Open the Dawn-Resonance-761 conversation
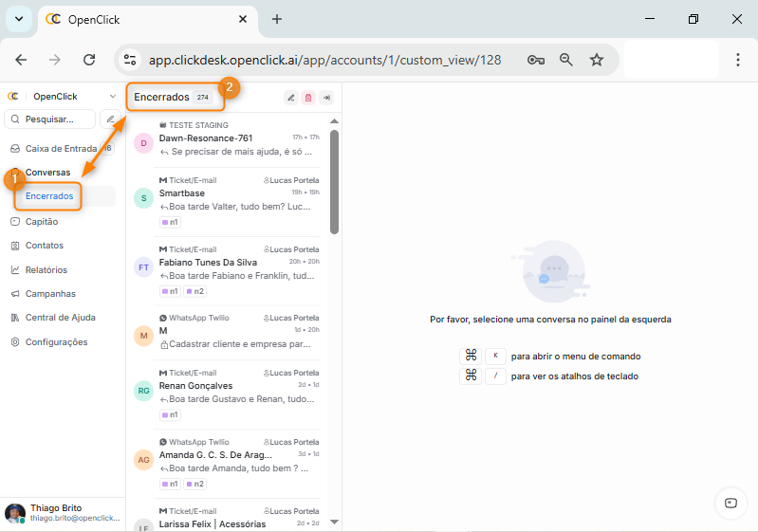This screenshot has width=758, height=532. point(237,143)
